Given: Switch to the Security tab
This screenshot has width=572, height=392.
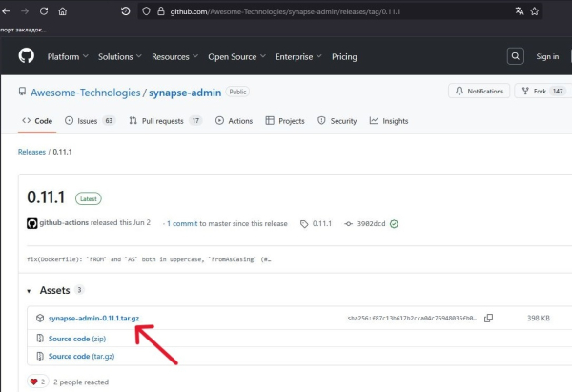Looking at the screenshot, I should point(337,121).
